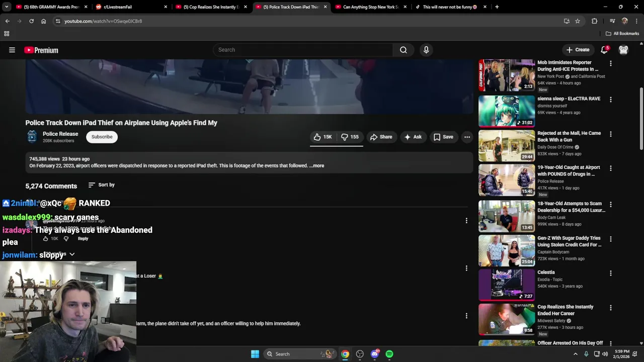The image size is (644, 362).
Task: Open Police Release channel name link
Action: tap(60, 134)
